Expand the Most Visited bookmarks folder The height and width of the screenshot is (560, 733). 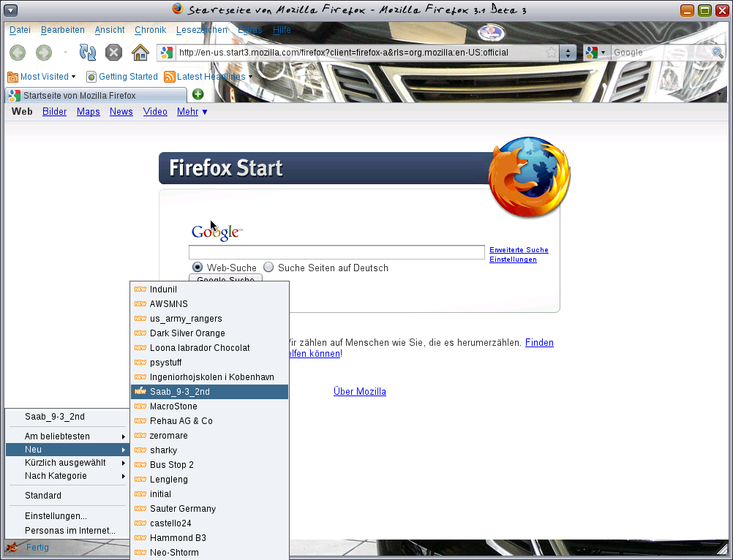point(42,77)
